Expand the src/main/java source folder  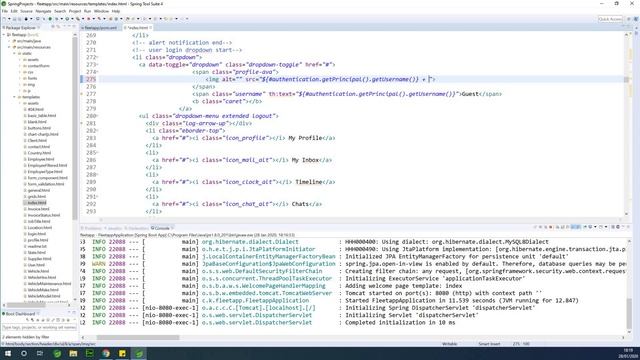tap(9, 41)
